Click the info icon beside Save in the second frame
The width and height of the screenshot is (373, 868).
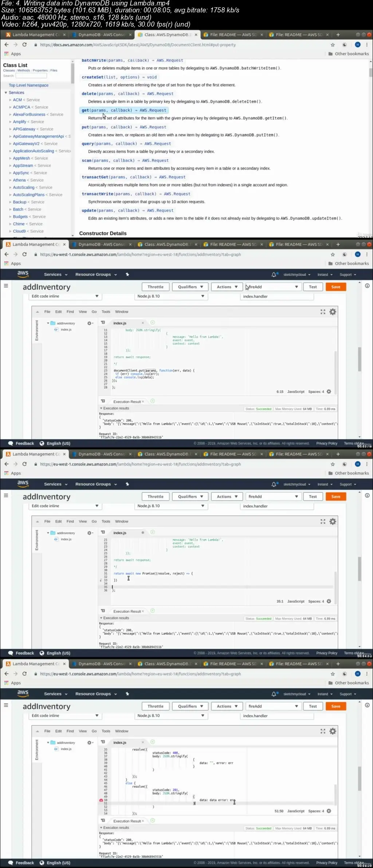(367, 286)
